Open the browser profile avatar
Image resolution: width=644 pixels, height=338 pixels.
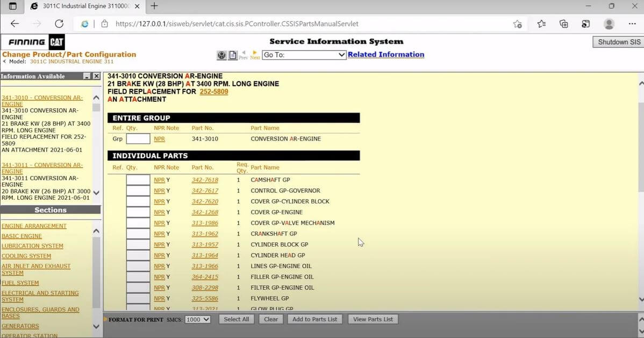pyautogui.click(x=609, y=24)
